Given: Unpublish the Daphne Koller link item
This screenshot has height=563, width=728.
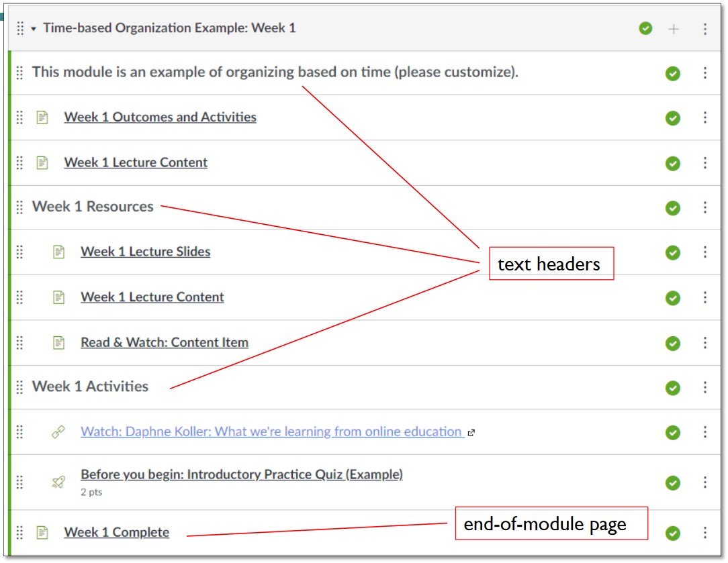Looking at the screenshot, I should 673,432.
